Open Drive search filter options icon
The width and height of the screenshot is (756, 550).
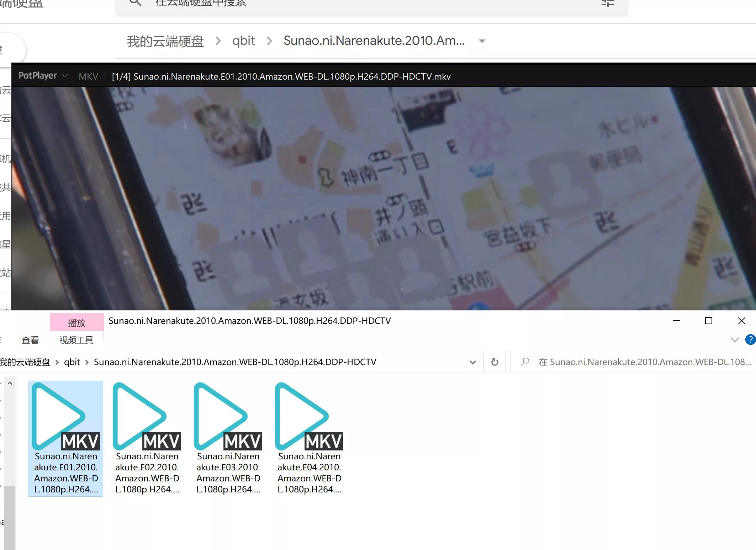point(608,3)
